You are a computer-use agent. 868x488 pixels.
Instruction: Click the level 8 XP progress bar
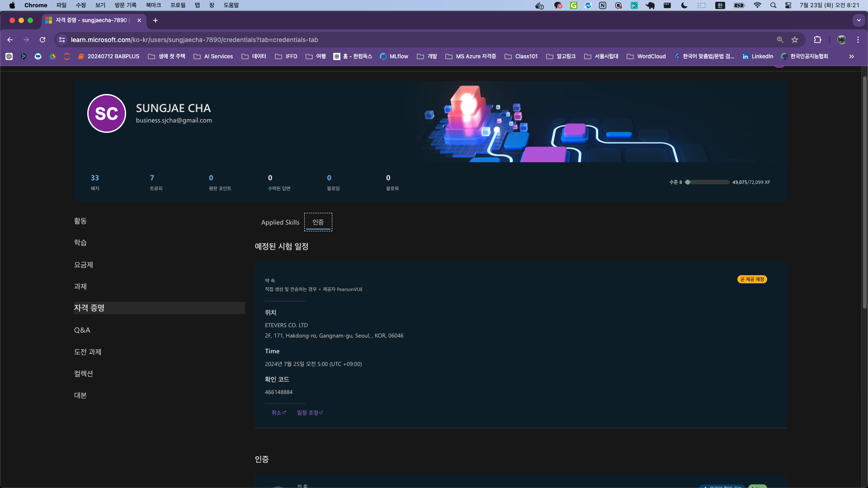[x=707, y=182]
